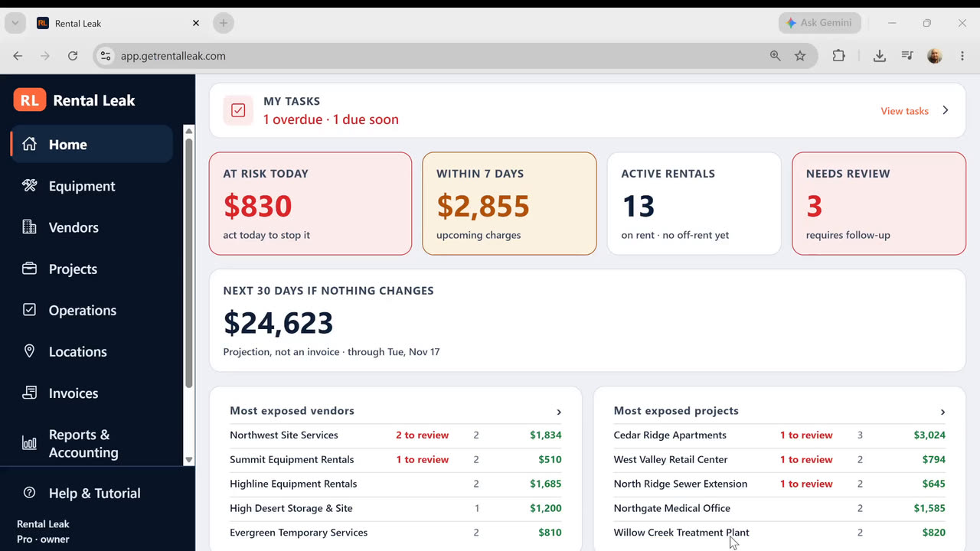Image resolution: width=980 pixels, height=551 pixels.
Task: Navigate to Invoices in the sidebar
Action: click(92, 393)
